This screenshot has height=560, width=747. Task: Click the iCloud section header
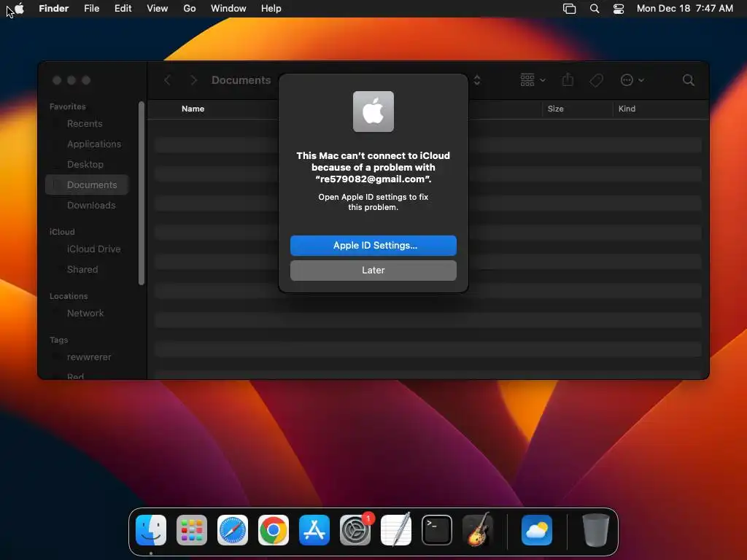coord(62,232)
